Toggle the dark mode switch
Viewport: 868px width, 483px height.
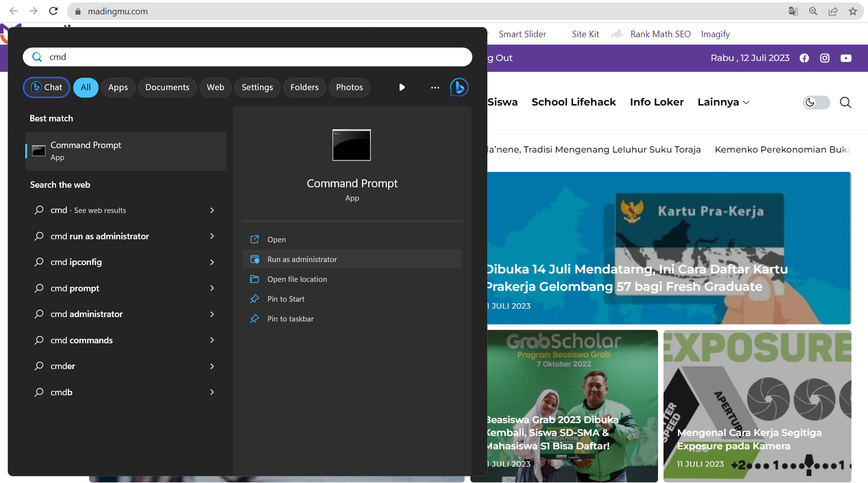(x=816, y=103)
